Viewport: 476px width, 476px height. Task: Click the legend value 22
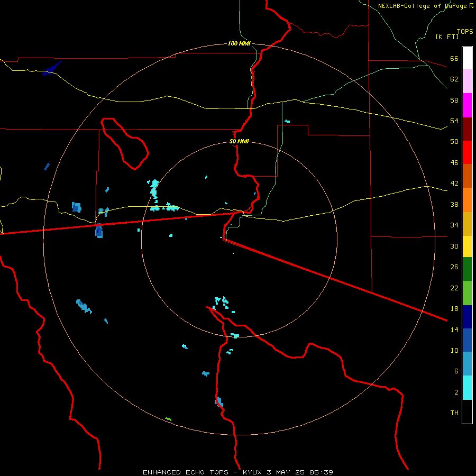click(454, 288)
